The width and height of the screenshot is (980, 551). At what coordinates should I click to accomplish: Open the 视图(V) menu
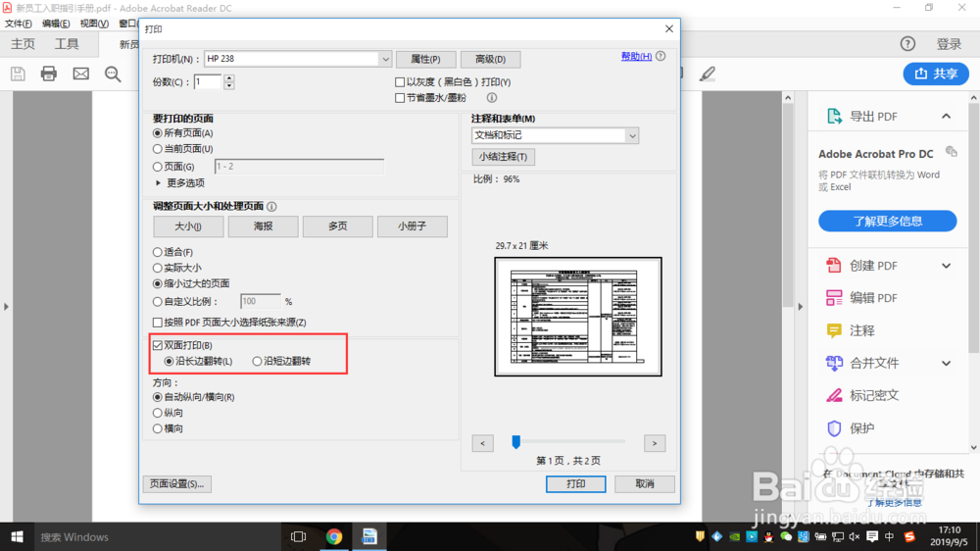coord(94,24)
